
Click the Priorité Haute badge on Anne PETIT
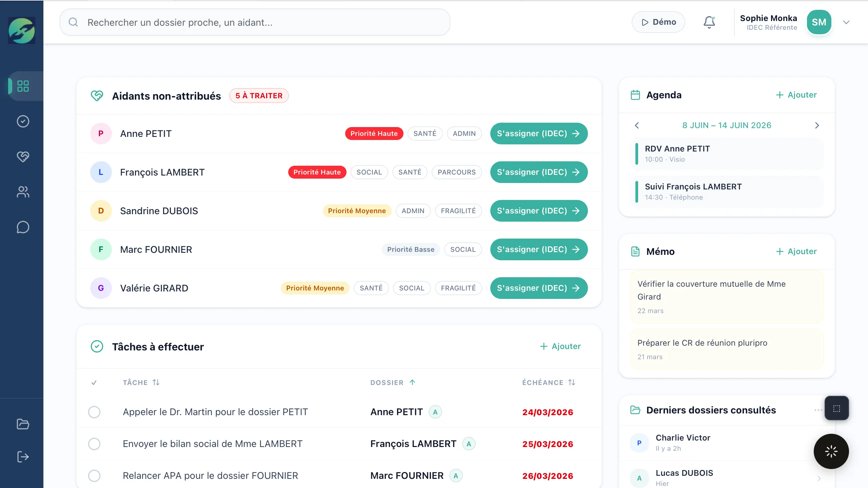click(x=374, y=134)
